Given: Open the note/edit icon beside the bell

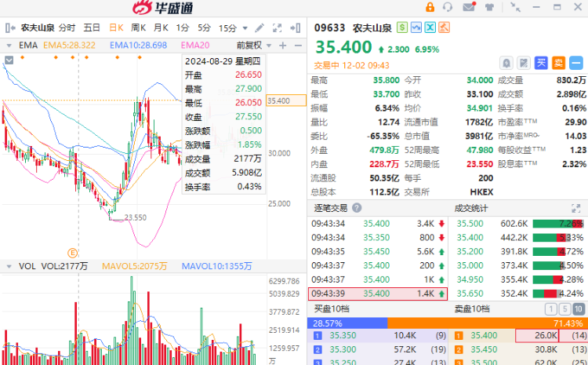Looking at the screenshot, I should (x=524, y=63).
